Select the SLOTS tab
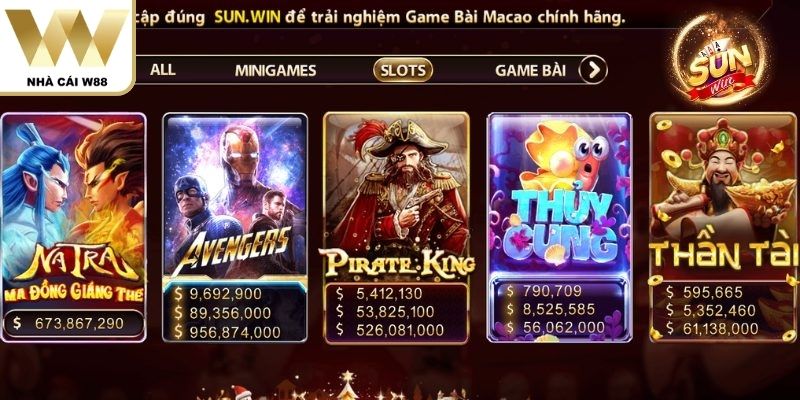Viewport: 800px width, 400px height. coord(403,70)
